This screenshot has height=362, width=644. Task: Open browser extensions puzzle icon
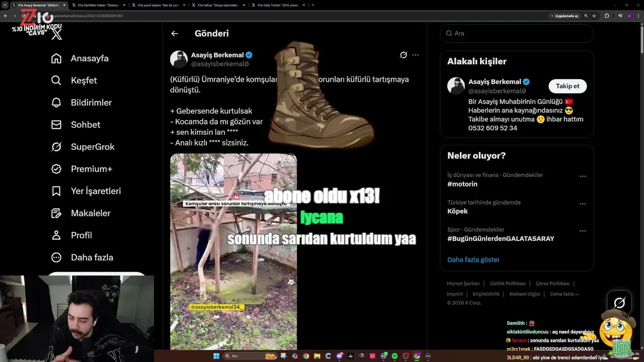pos(607,16)
